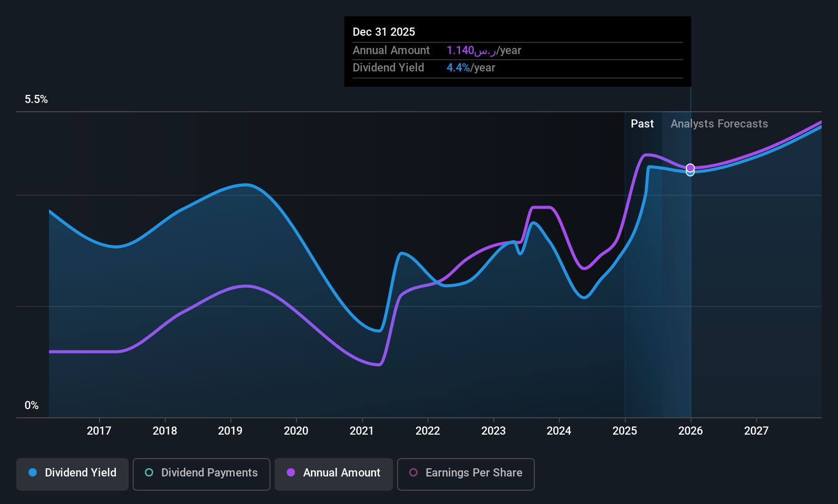
Task: Click the tooltip's Annual Amount row label
Action: (x=391, y=51)
